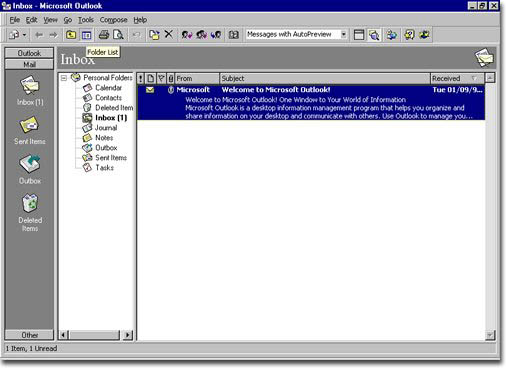
Task: Open the Address Book icon
Action: tap(234, 35)
